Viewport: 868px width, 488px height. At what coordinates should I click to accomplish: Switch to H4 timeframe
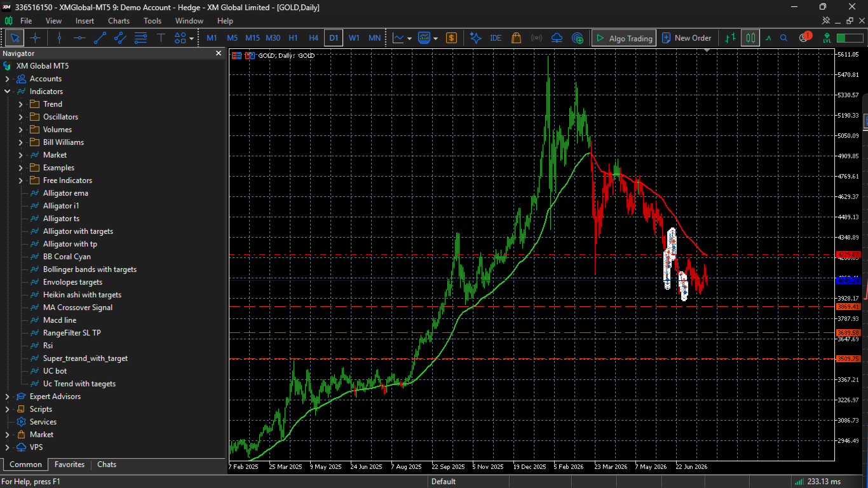[x=313, y=38]
